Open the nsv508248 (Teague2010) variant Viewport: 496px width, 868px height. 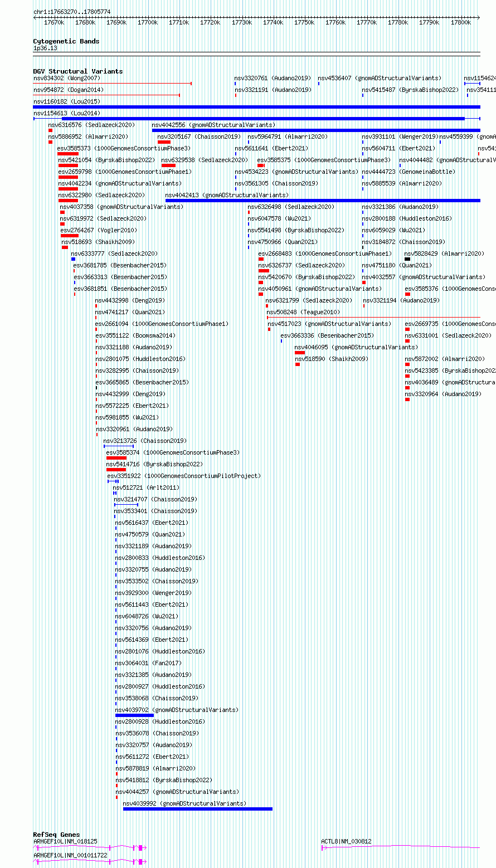pos(303,312)
